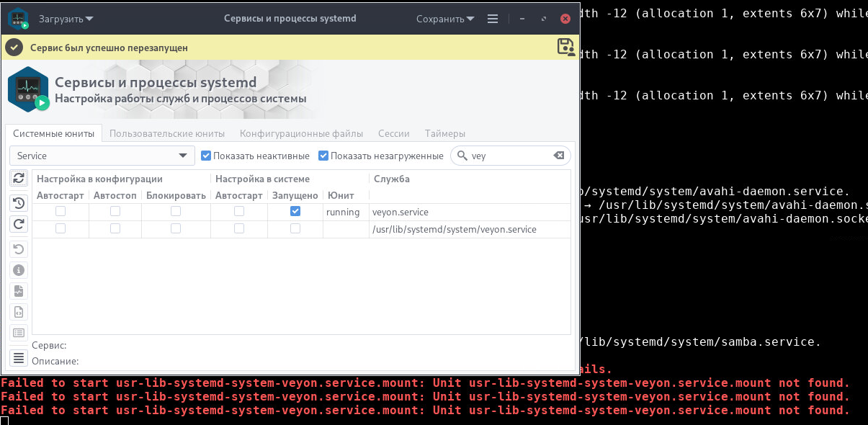The width and height of the screenshot is (868, 425).
Task: Select the veyon.service row
Action: (401, 212)
